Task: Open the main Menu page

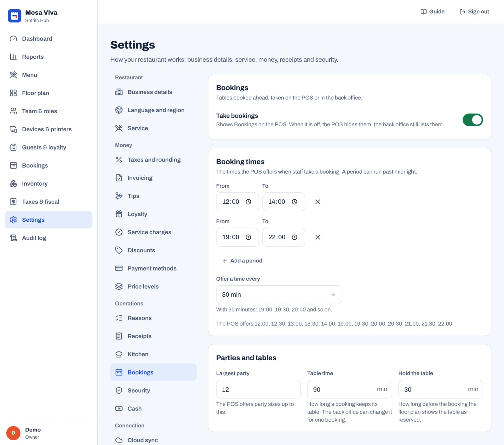Action: pyautogui.click(x=49, y=75)
